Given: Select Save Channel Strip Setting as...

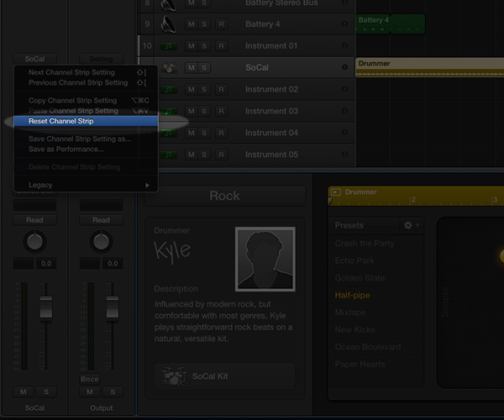Looking at the screenshot, I should click(x=86, y=139).
